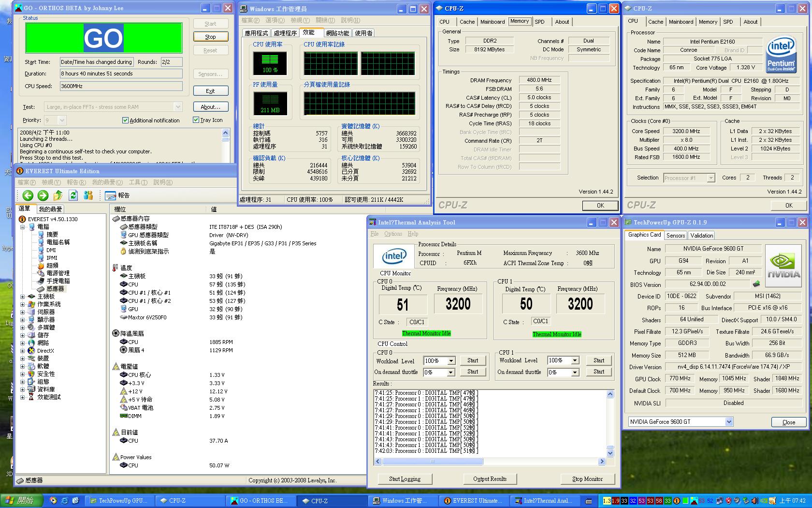Screen dimensions: 812x508
Task: Click Internet Explorer quick launch icon
Action: (64, 501)
